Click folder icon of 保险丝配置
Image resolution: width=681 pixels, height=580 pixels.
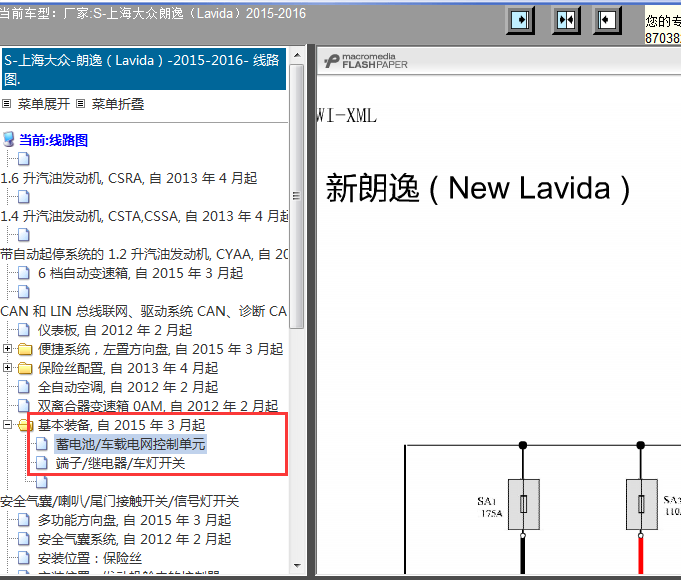click(25, 368)
